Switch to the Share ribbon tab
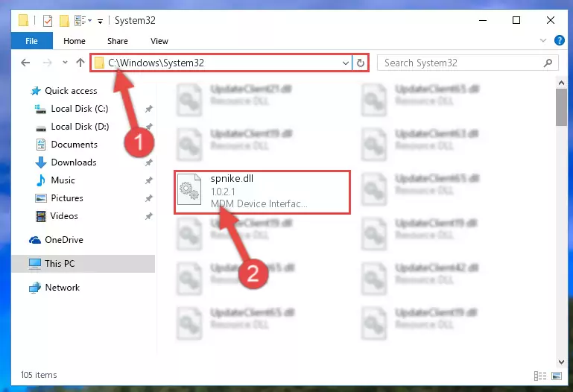Image resolution: width=573 pixels, height=392 pixels. point(118,41)
